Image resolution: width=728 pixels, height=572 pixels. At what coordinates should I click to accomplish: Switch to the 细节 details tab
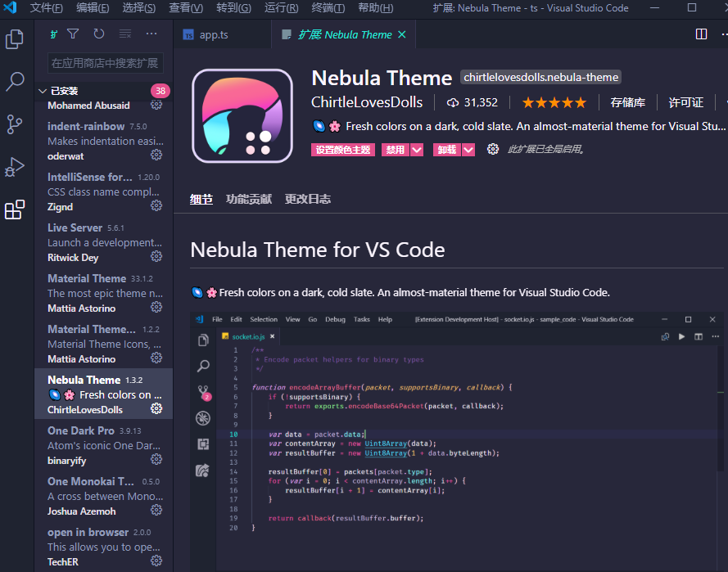tap(201, 199)
